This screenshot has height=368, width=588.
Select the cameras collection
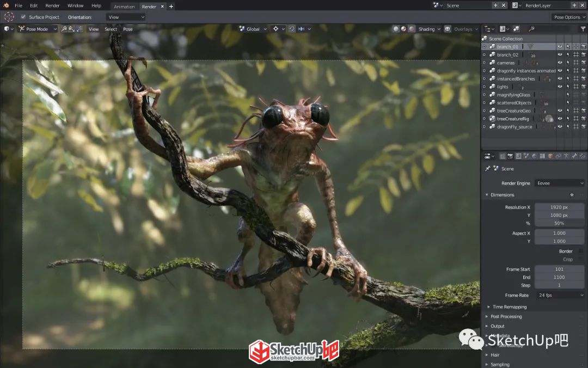(x=505, y=63)
